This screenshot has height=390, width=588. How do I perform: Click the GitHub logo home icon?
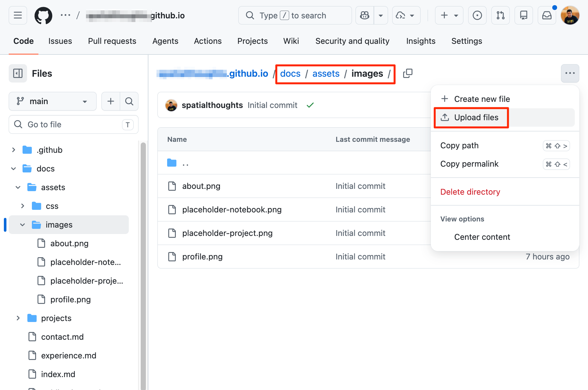click(43, 15)
